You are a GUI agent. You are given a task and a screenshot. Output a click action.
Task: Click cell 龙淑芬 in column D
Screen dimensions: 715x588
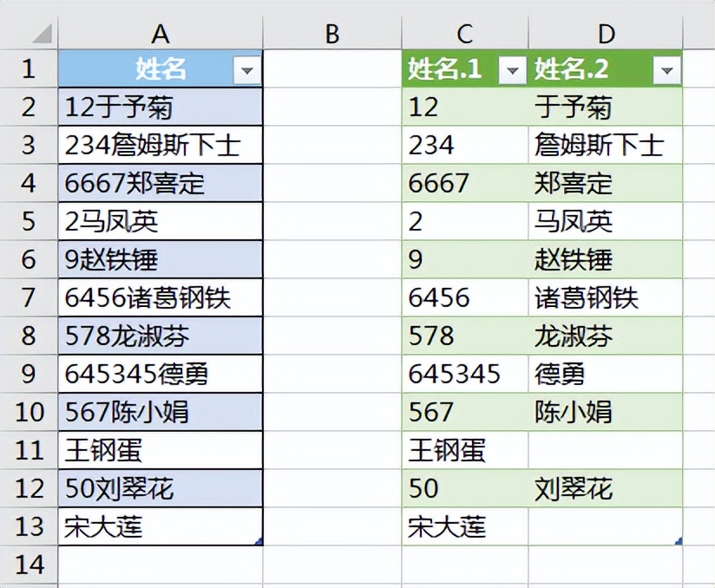[606, 336]
